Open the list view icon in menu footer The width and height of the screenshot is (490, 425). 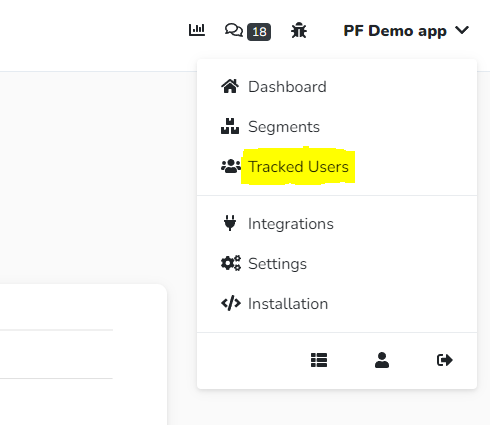[319, 360]
